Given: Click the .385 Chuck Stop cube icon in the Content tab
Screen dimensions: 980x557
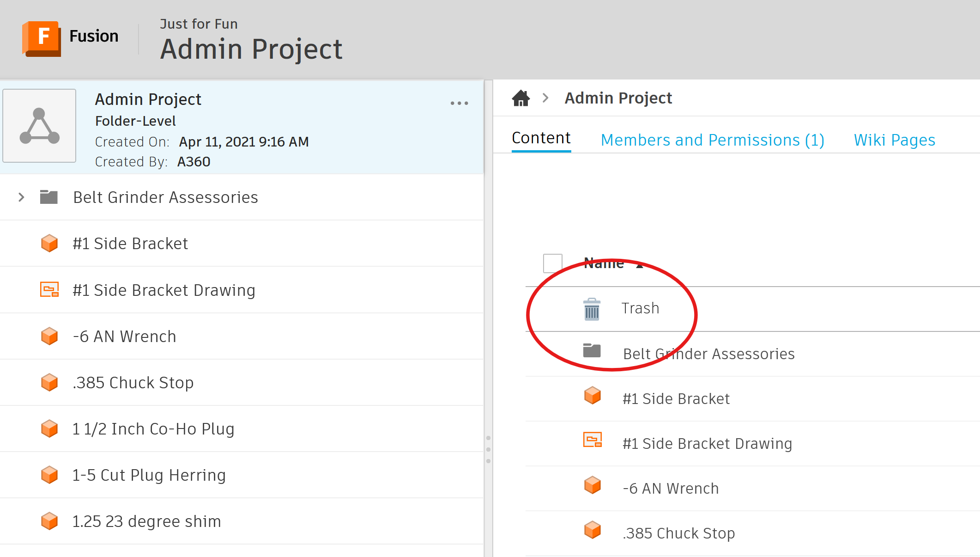Looking at the screenshot, I should click(x=592, y=530).
